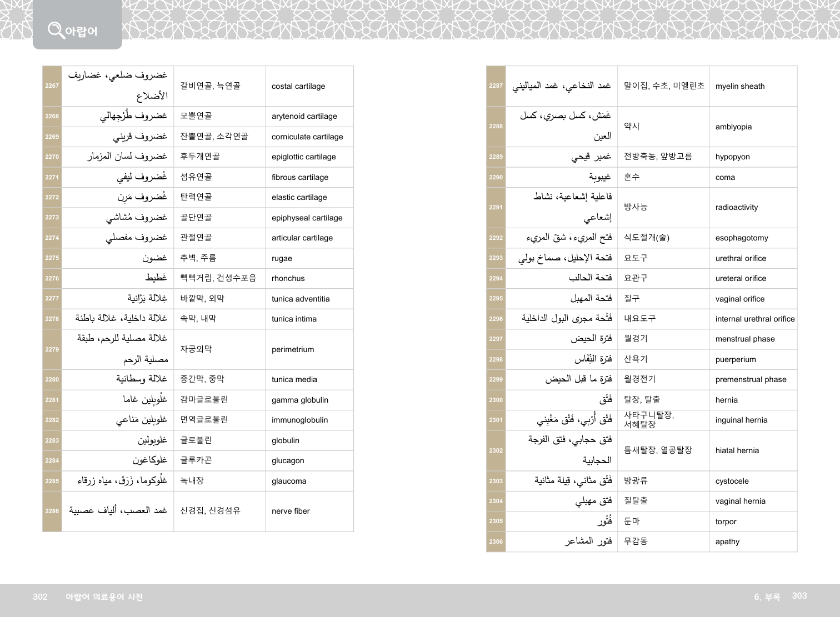Select the Korean term 후두개연골
Image resolution: width=840 pixels, height=617 pixels.
point(200,157)
